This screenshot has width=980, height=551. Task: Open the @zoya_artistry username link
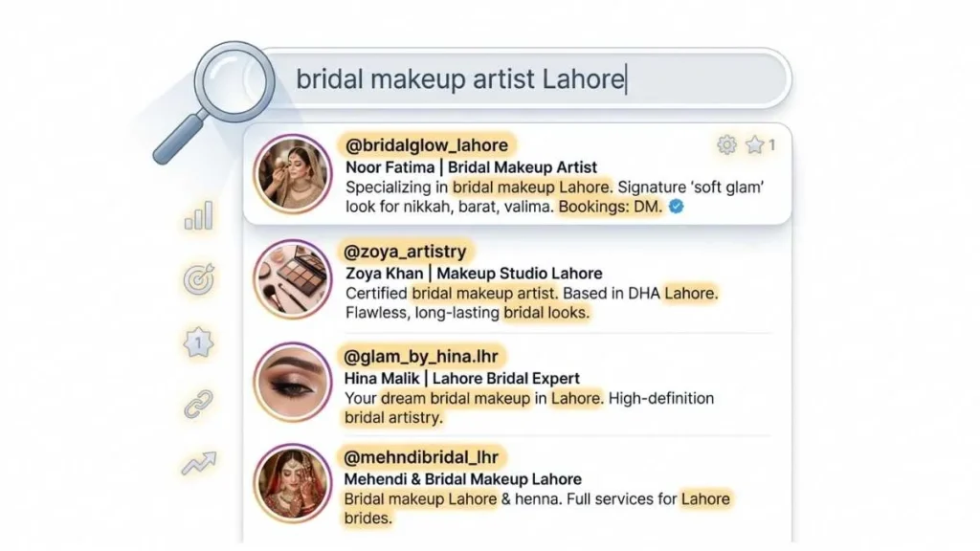pyautogui.click(x=405, y=252)
